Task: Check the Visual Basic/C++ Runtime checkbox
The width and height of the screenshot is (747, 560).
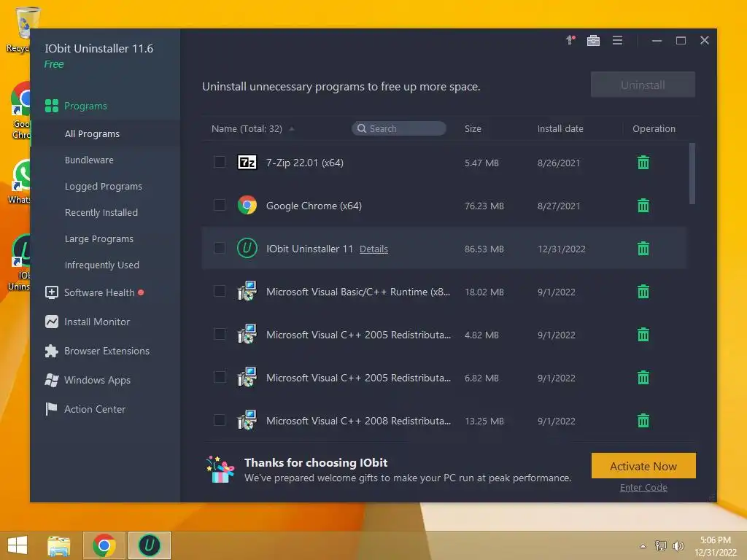Action: (x=219, y=291)
